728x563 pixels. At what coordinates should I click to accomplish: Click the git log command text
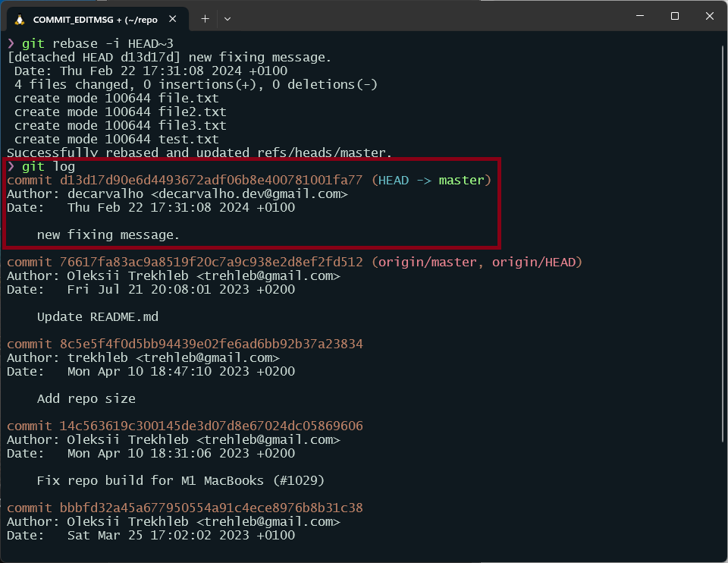(49, 167)
